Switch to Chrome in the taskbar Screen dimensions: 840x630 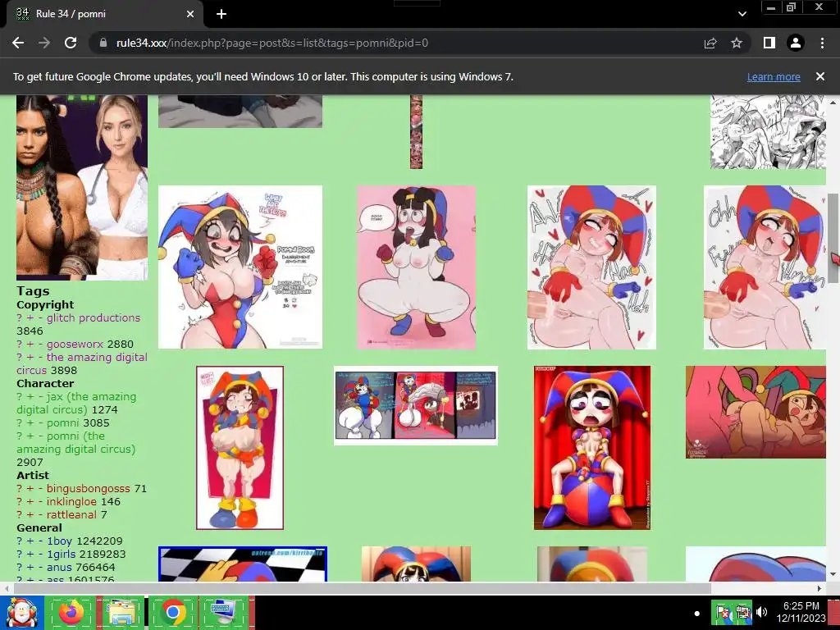pos(172,613)
